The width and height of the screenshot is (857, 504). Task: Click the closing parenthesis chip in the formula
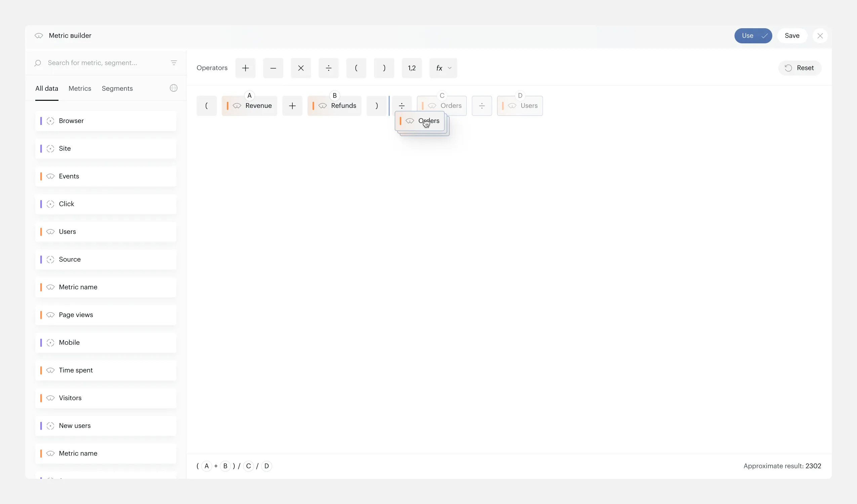click(x=376, y=106)
